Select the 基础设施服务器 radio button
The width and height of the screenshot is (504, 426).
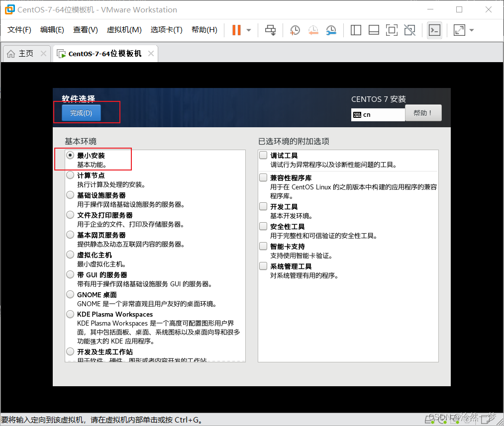click(x=70, y=195)
